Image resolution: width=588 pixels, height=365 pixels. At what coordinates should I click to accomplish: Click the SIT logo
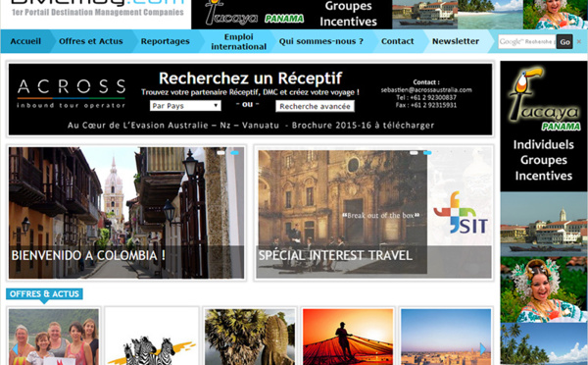(461, 213)
